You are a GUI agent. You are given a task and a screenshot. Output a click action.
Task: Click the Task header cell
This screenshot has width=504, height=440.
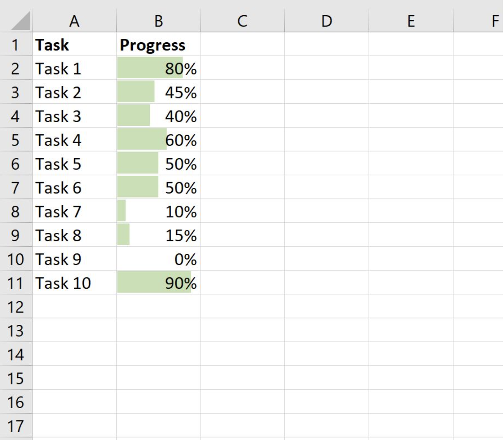(74, 45)
